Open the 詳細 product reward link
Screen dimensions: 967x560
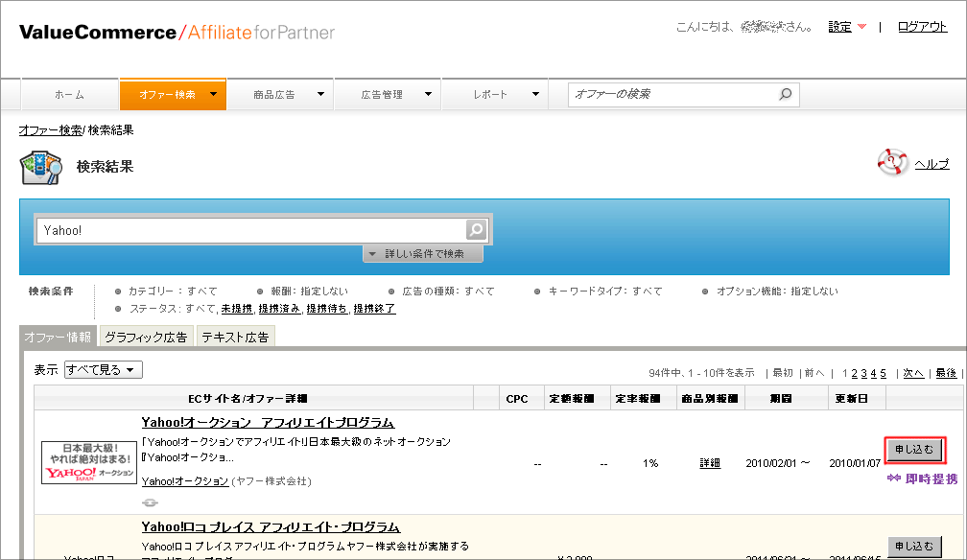pyautogui.click(x=710, y=463)
